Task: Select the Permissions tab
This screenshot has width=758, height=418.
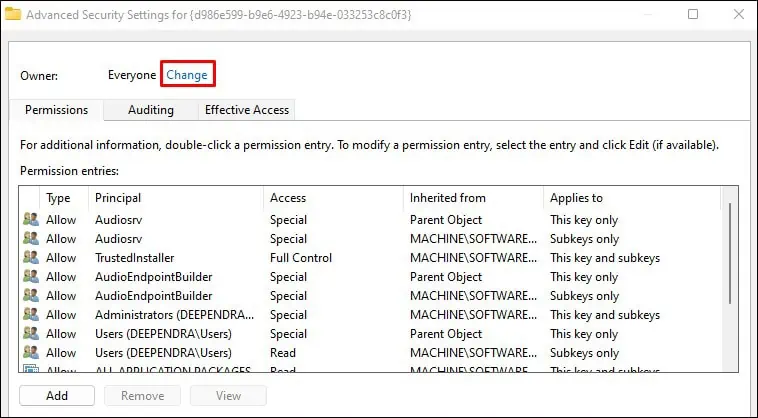Action: click(x=57, y=110)
